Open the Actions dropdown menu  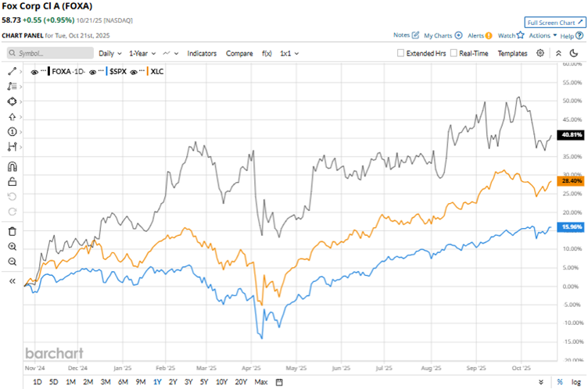[x=543, y=35]
